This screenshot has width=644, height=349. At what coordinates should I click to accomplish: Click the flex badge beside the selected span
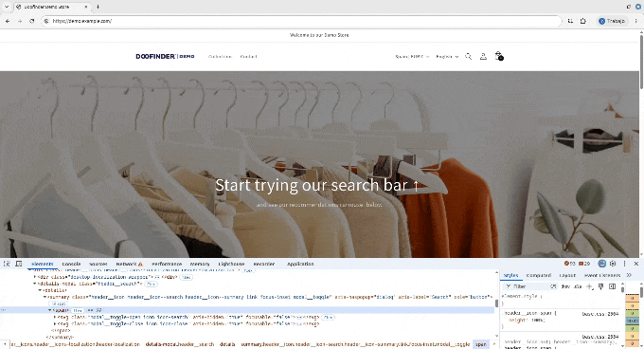[78, 310]
